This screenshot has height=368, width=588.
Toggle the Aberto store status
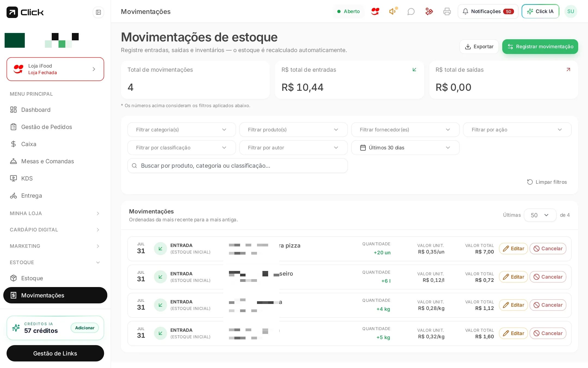(349, 11)
